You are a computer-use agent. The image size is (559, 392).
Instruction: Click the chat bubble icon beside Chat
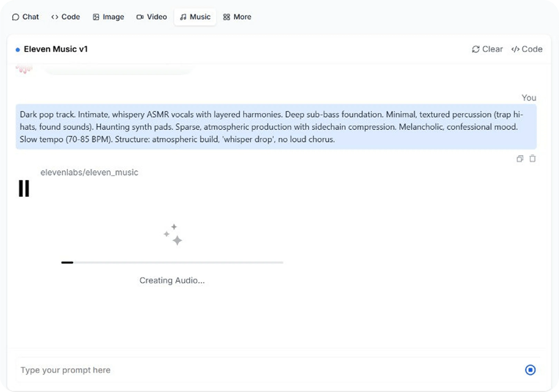pyautogui.click(x=16, y=17)
